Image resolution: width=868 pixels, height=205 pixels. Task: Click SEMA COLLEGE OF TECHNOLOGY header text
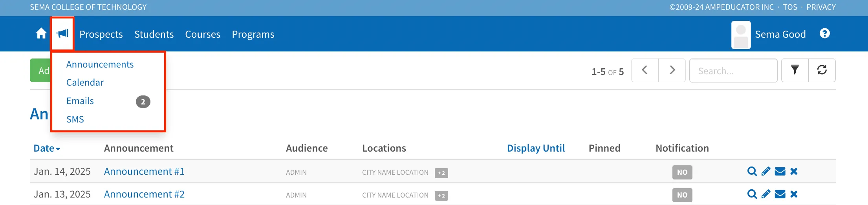coord(88,7)
